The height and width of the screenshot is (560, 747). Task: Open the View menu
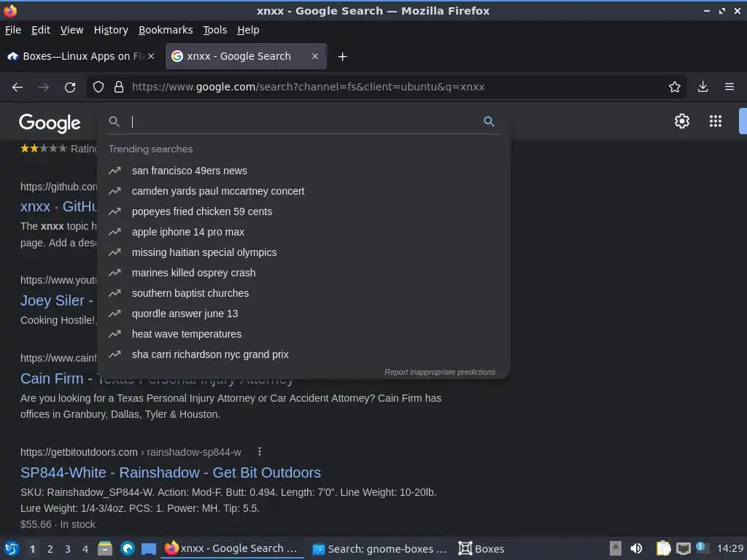tap(71, 30)
